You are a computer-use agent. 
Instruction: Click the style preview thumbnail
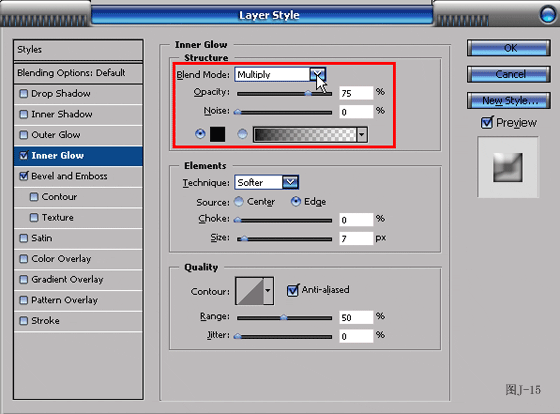[x=508, y=167]
